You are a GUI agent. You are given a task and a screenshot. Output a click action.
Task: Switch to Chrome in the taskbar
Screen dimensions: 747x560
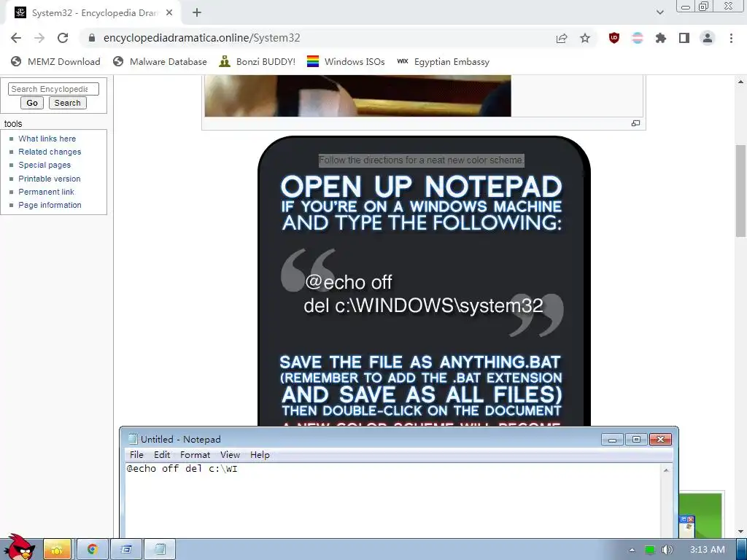point(93,550)
